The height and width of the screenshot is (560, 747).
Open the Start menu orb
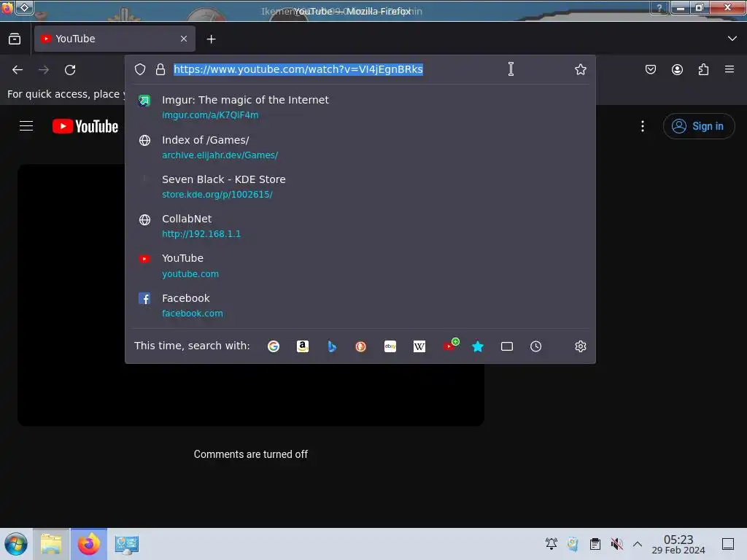click(x=16, y=544)
